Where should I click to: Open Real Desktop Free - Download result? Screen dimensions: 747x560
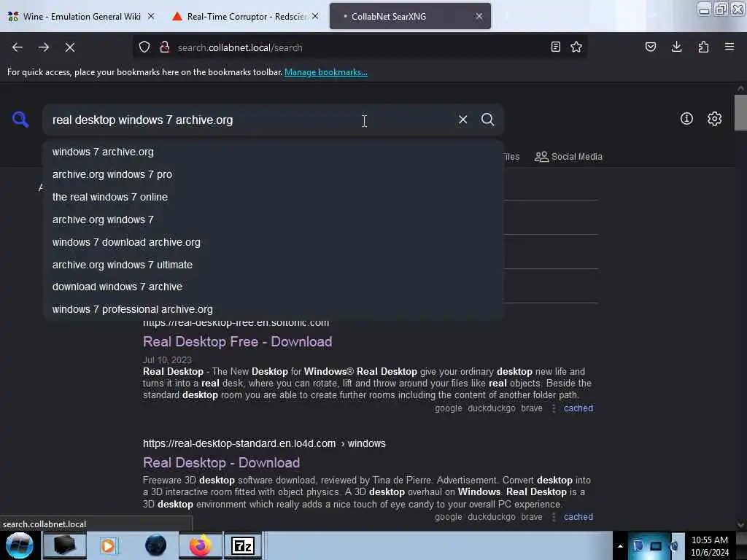tap(237, 341)
